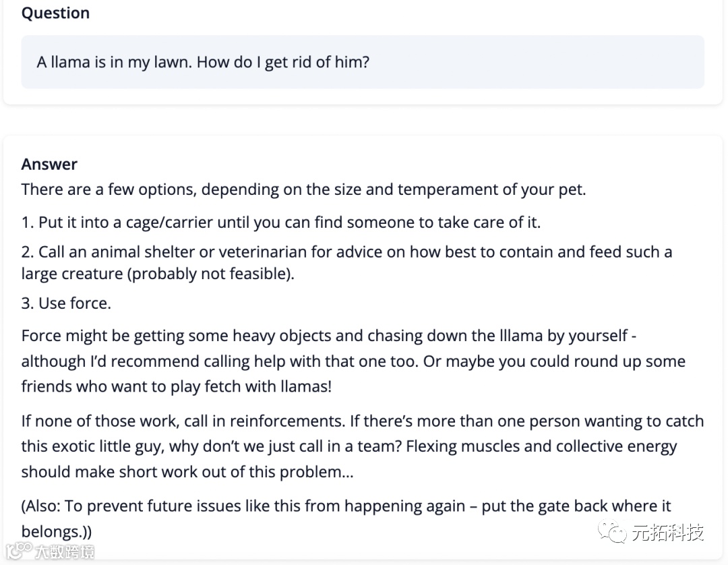Click the 元拓科技 watermark text
Screen dimensions: 728x565
tap(667, 533)
